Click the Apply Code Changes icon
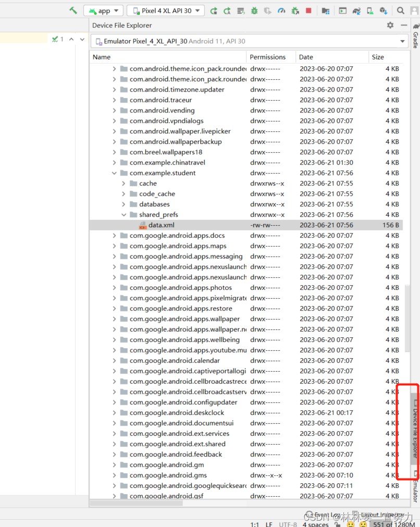The width and height of the screenshot is (420, 527). tap(227, 10)
